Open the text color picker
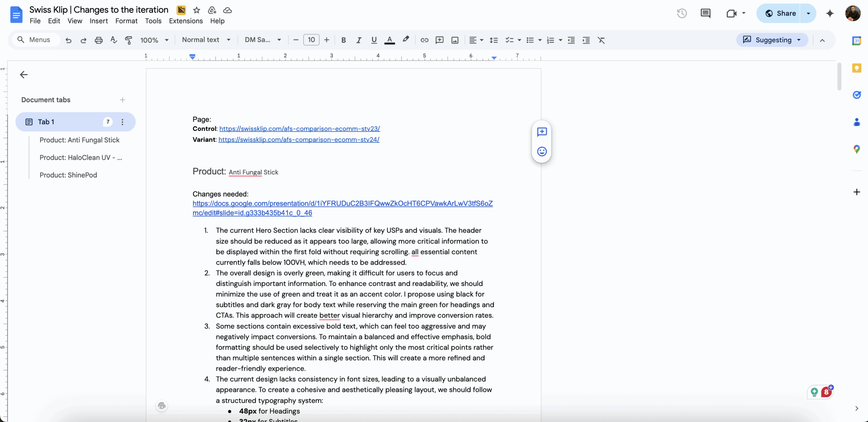 (390, 40)
